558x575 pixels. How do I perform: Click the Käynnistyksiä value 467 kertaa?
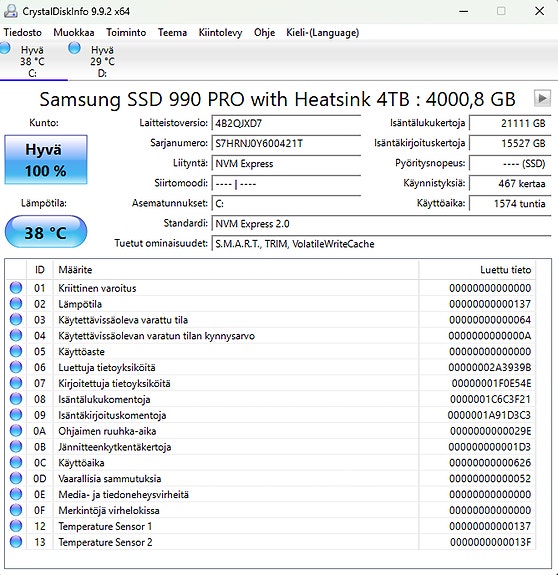click(x=510, y=183)
